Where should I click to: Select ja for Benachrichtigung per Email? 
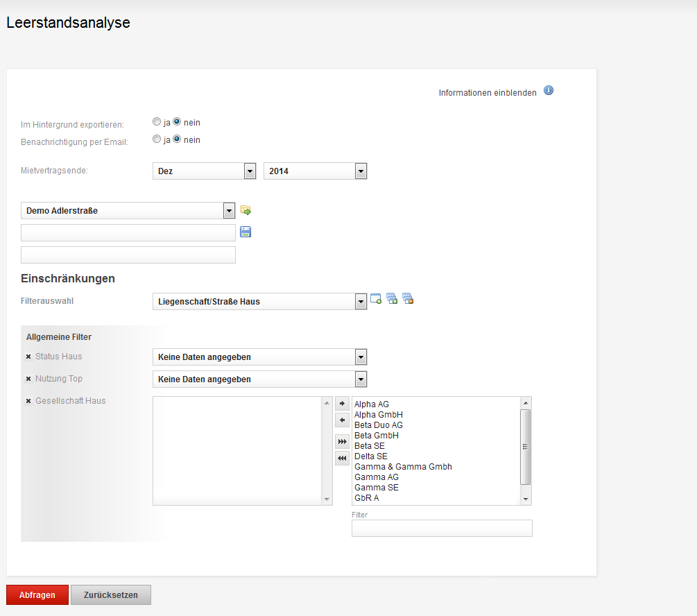tap(157, 139)
